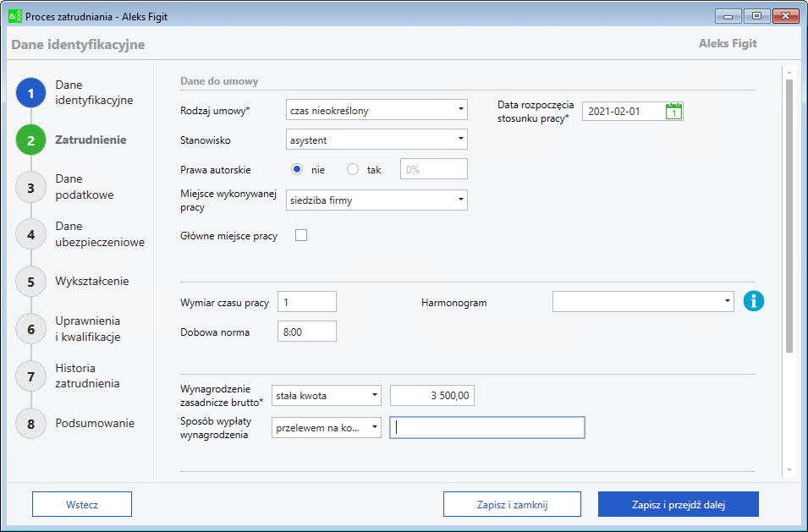Screen dimensions: 808x532
Task: Select step 3 circle in the sidebar
Action: point(30,187)
